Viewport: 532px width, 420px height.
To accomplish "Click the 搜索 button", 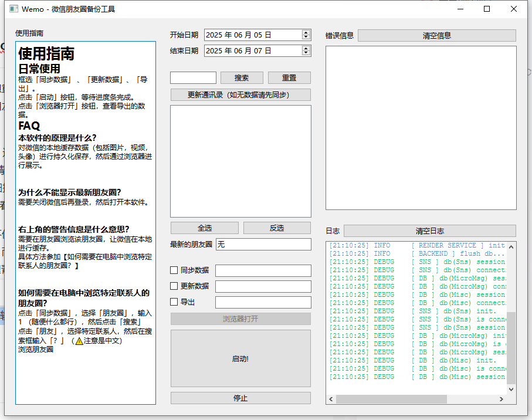I will tap(242, 77).
